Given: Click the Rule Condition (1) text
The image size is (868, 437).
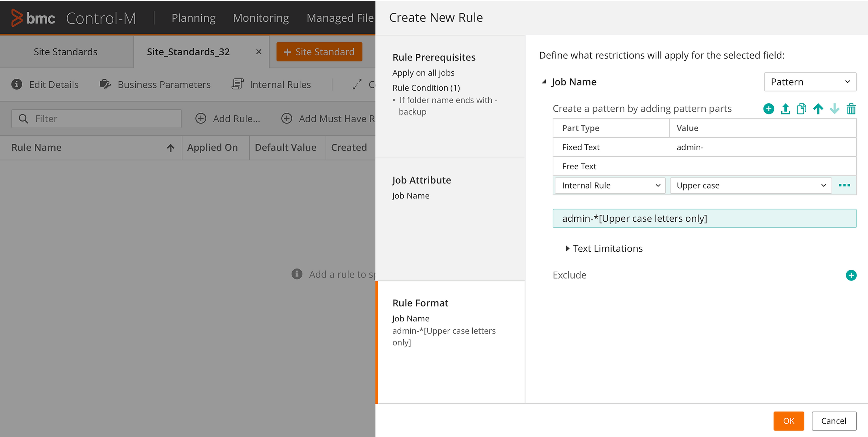Looking at the screenshot, I should [x=426, y=88].
